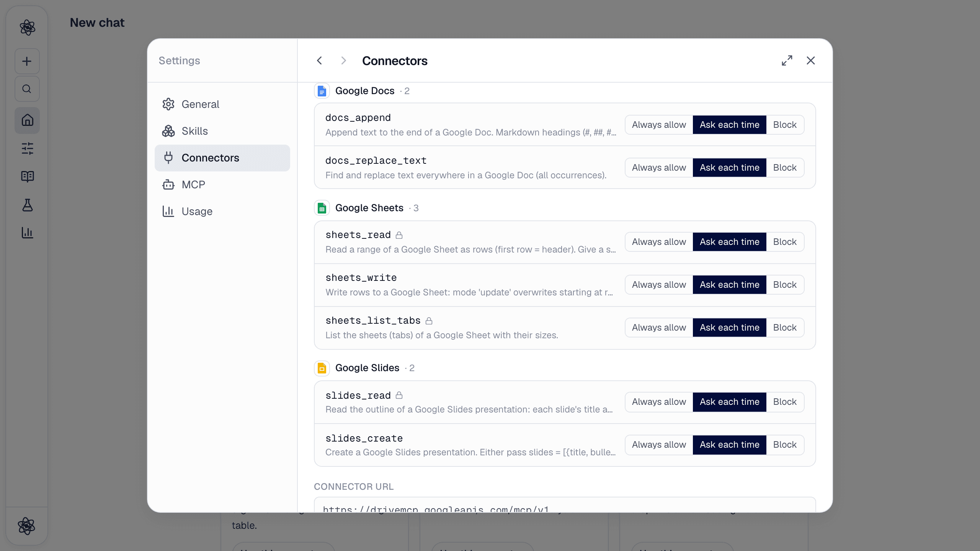Click the Connectors dialog title
Viewport: 980px width, 551px height.
click(x=395, y=60)
